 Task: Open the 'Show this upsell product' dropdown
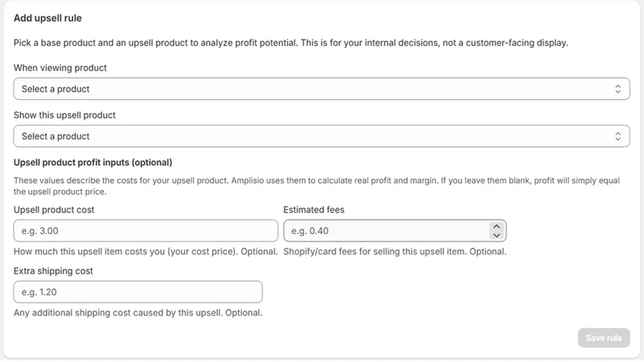[321, 136]
